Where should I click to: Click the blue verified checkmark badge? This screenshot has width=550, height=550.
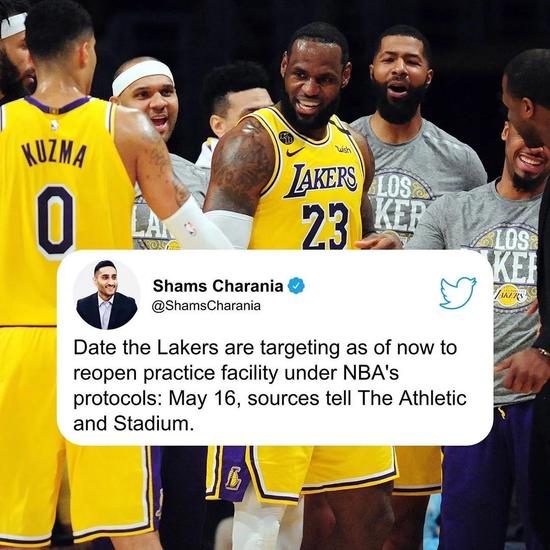click(296, 286)
